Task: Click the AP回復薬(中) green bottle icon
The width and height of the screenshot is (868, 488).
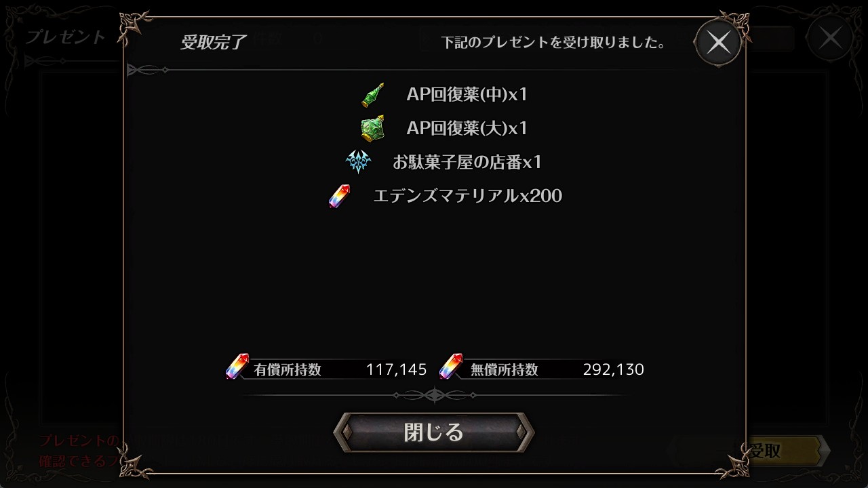Action: (373, 94)
